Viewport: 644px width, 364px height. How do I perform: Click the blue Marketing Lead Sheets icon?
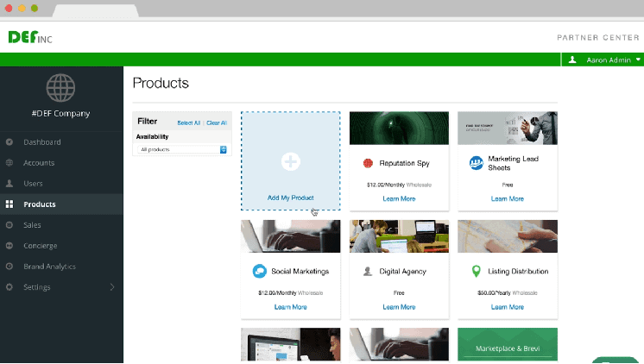pos(477,163)
